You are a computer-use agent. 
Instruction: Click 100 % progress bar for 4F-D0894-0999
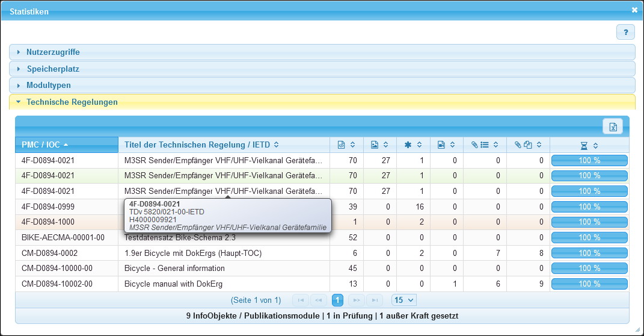click(x=589, y=207)
